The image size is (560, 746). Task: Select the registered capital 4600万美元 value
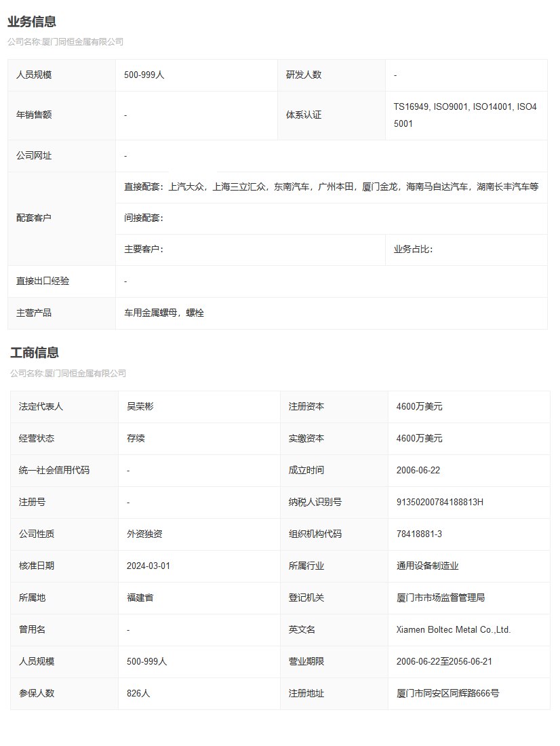(x=420, y=407)
